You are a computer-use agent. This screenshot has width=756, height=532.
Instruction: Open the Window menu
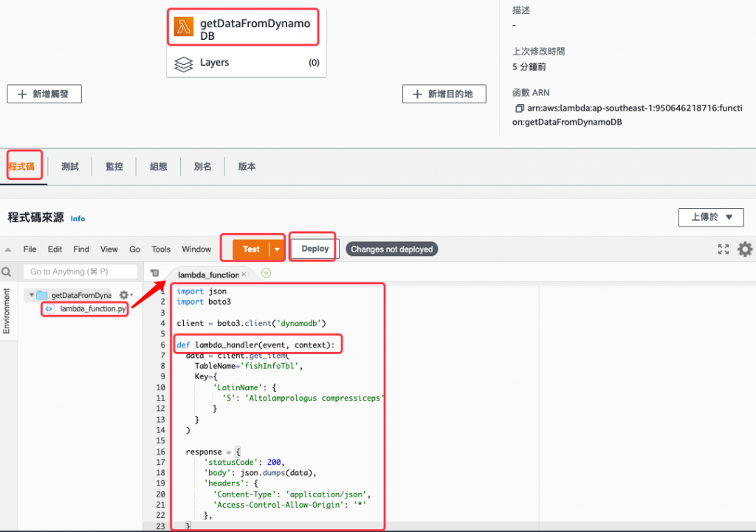tap(196, 249)
